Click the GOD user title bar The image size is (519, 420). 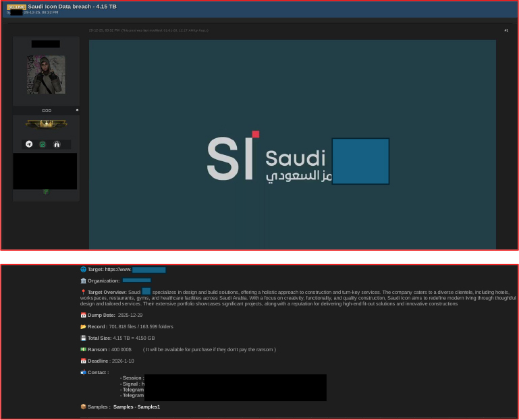click(x=46, y=110)
